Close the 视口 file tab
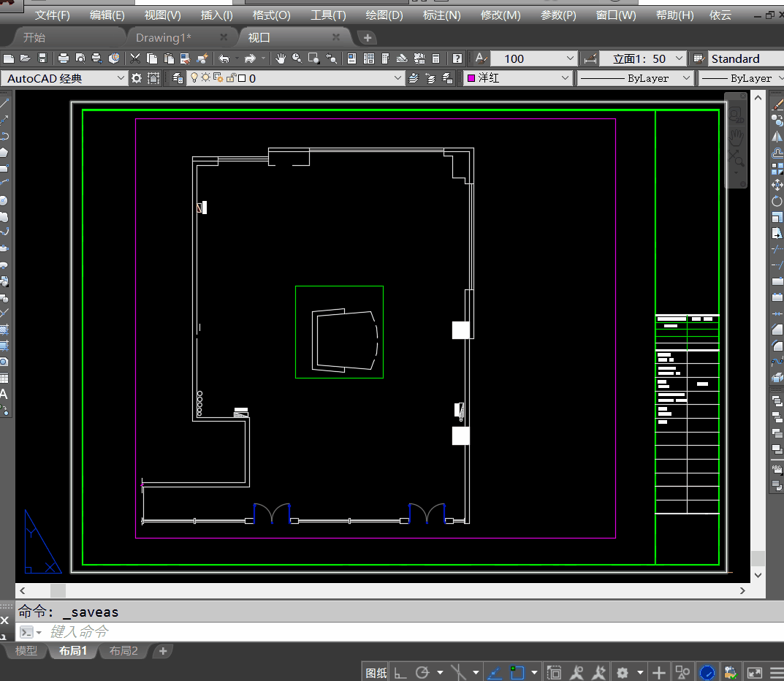The image size is (784, 681). (x=336, y=37)
